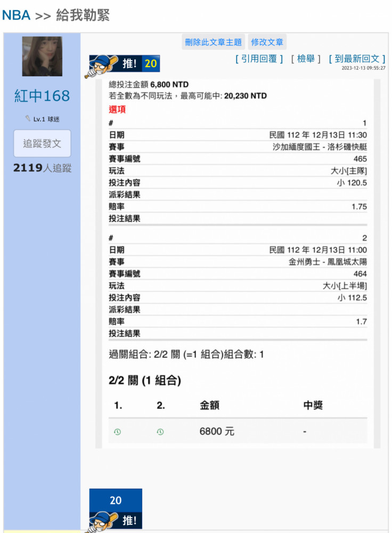Select date 民國 112 年 12月13日 11:30
Image resolution: width=392 pixels, height=533 pixels.
pos(318,135)
